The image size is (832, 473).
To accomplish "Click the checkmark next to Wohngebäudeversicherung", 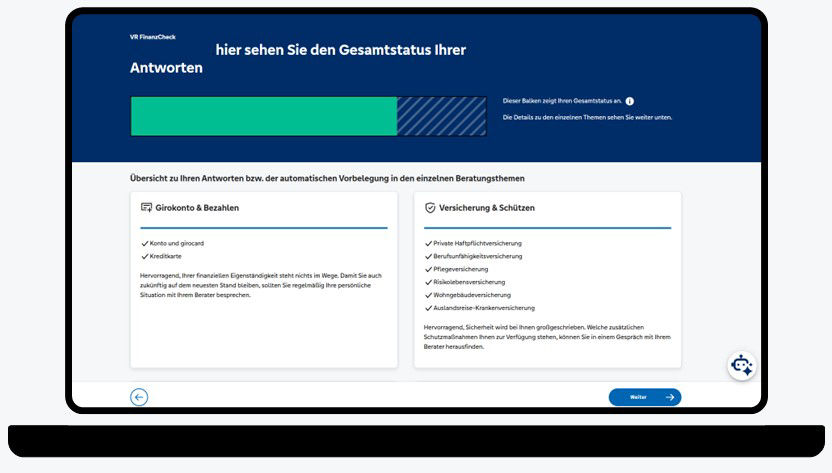I will (x=428, y=295).
